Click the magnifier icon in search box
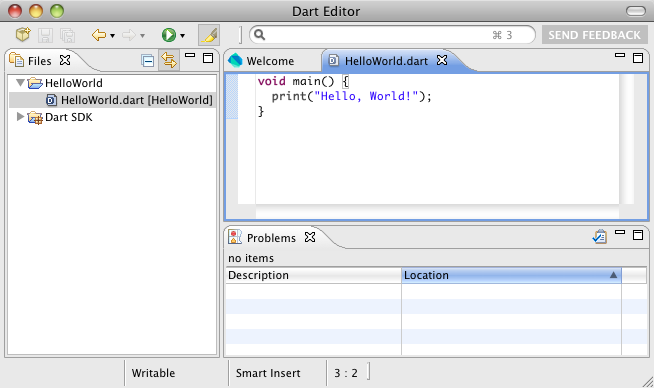This screenshot has height=388, width=654. (259, 35)
